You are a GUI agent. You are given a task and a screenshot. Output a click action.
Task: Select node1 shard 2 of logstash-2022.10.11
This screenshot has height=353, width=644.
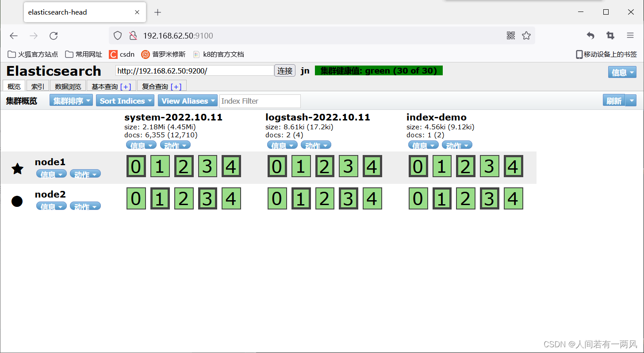pos(325,167)
